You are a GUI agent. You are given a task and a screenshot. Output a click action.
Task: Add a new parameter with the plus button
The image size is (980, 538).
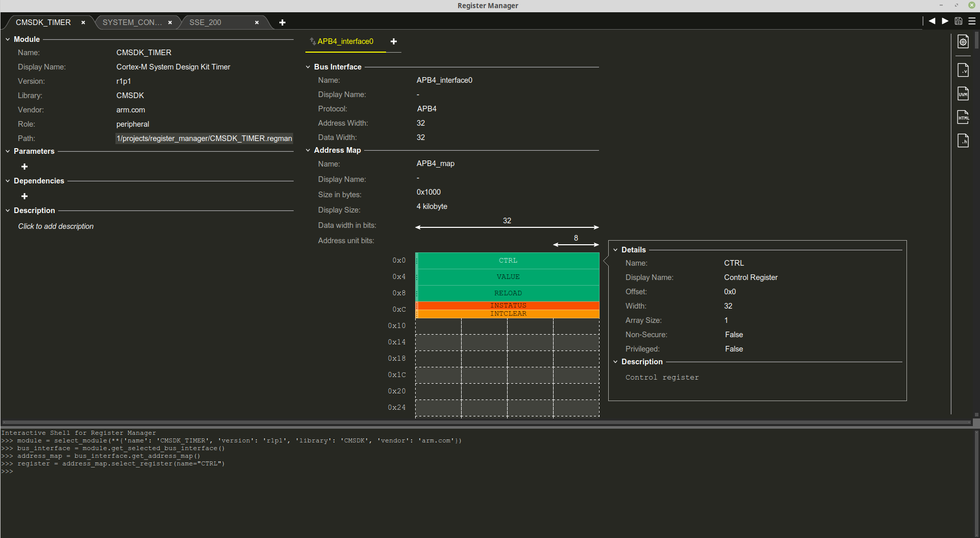pos(24,167)
